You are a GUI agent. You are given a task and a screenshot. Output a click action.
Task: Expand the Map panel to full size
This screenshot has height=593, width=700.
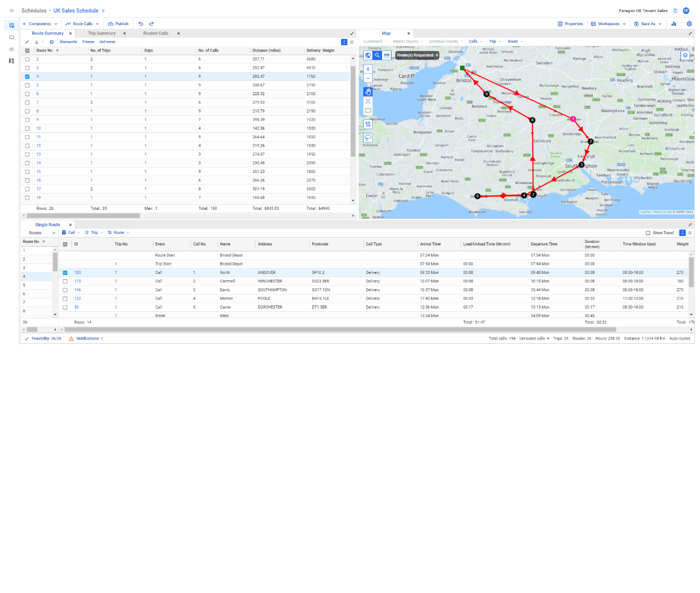coord(690,33)
